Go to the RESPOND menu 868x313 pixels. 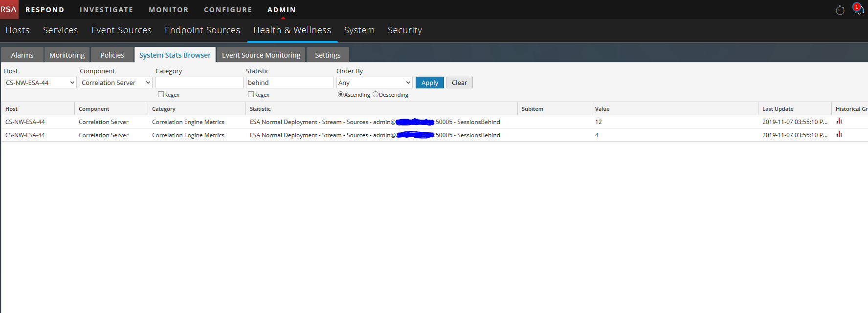(45, 10)
